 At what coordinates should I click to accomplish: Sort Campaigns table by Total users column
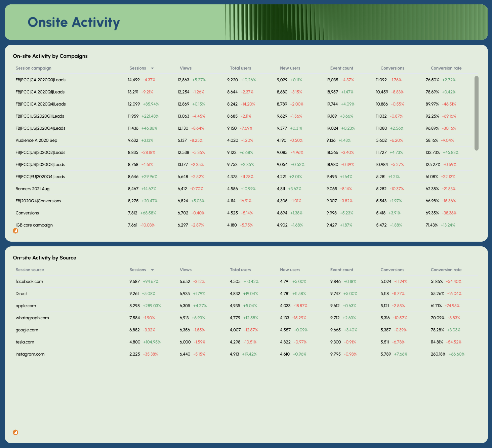click(x=240, y=68)
